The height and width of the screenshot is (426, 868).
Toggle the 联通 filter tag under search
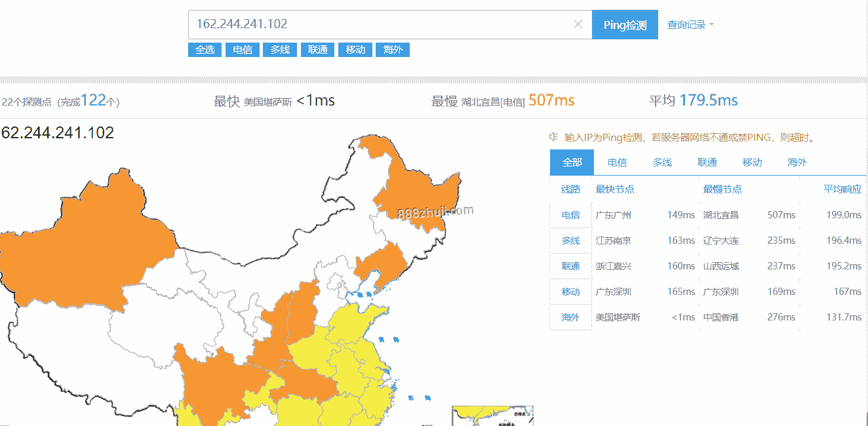[x=317, y=50]
